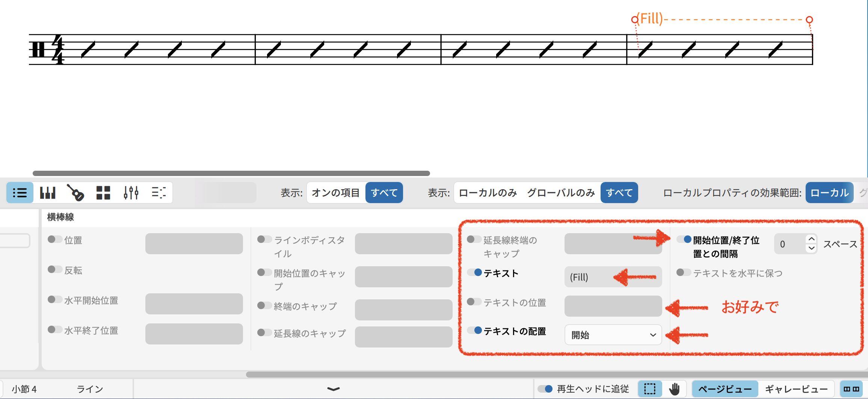Disable the テキスト property toggle
Viewport: 868px width, 399px height.
[x=474, y=273]
